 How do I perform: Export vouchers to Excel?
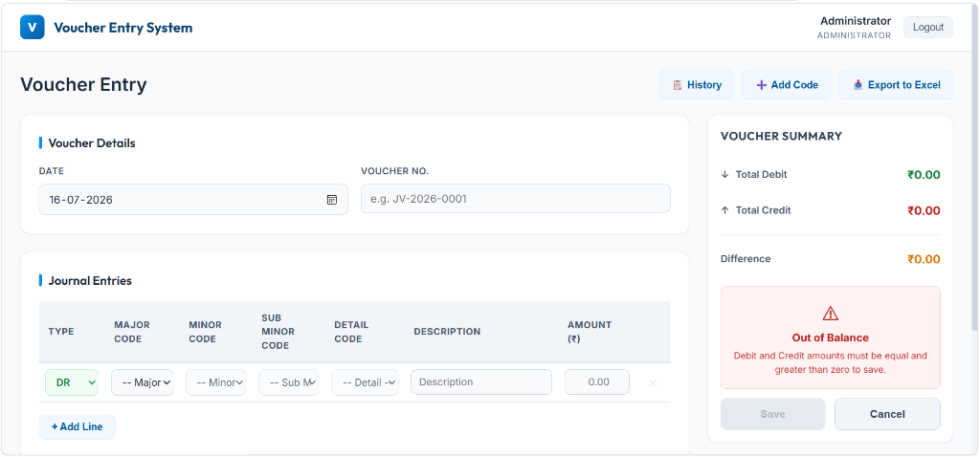pyautogui.click(x=896, y=85)
